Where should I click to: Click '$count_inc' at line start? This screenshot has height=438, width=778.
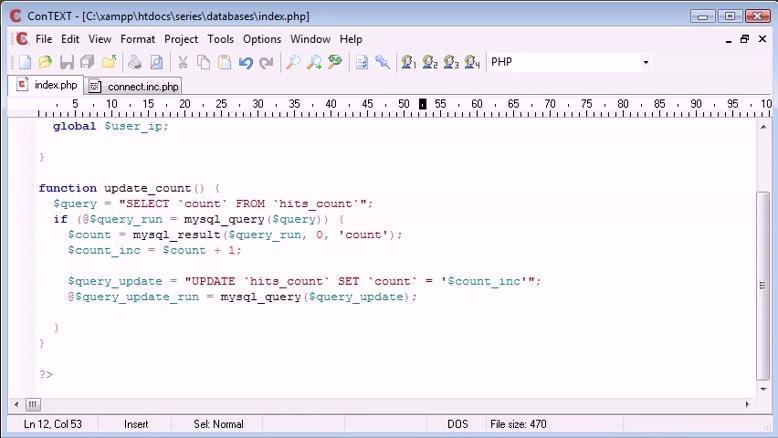coord(104,250)
